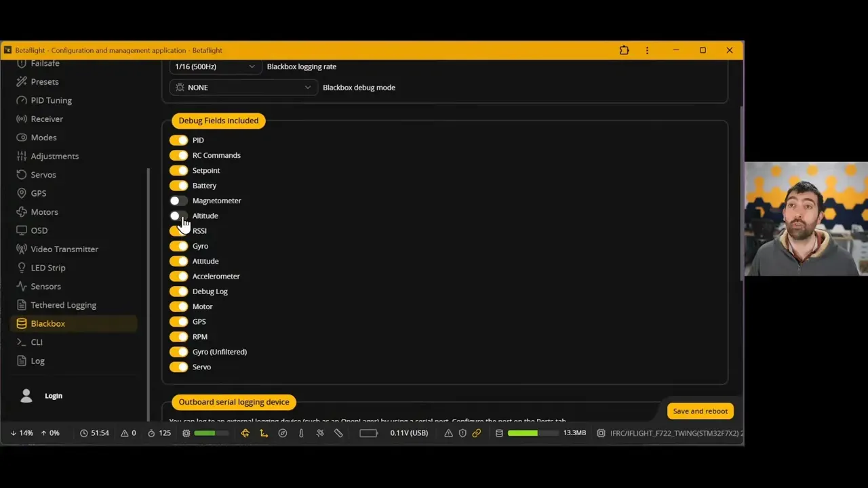Image resolution: width=868 pixels, height=488 pixels.
Task: Click the Sensors waveform icon
Action: pos(22,287)
